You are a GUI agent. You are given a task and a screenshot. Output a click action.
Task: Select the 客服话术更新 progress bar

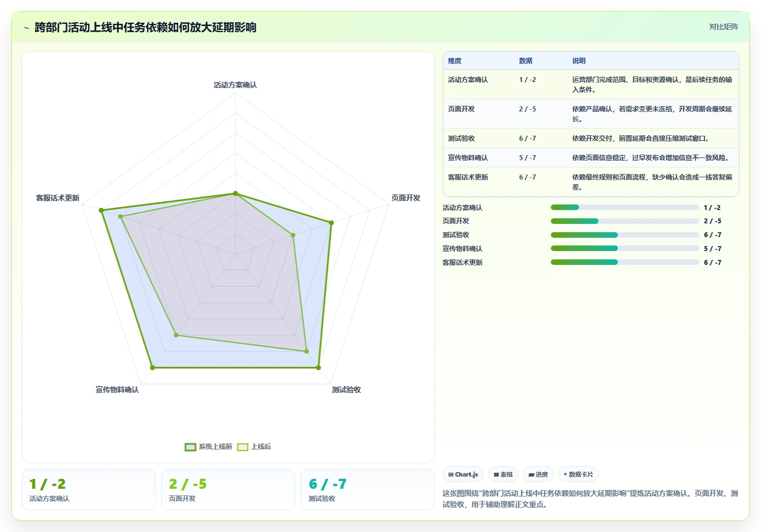click(x=625, y=262)
